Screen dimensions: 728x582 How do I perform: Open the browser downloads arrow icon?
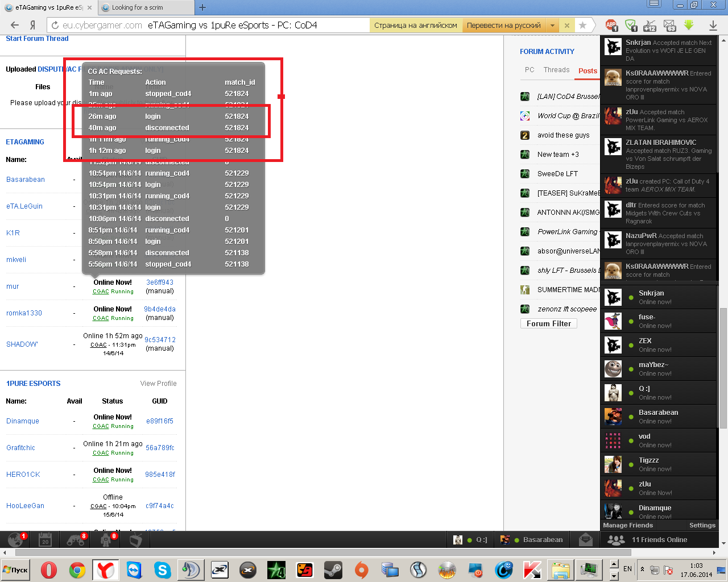pyautogui.click(x=713, y=25)
